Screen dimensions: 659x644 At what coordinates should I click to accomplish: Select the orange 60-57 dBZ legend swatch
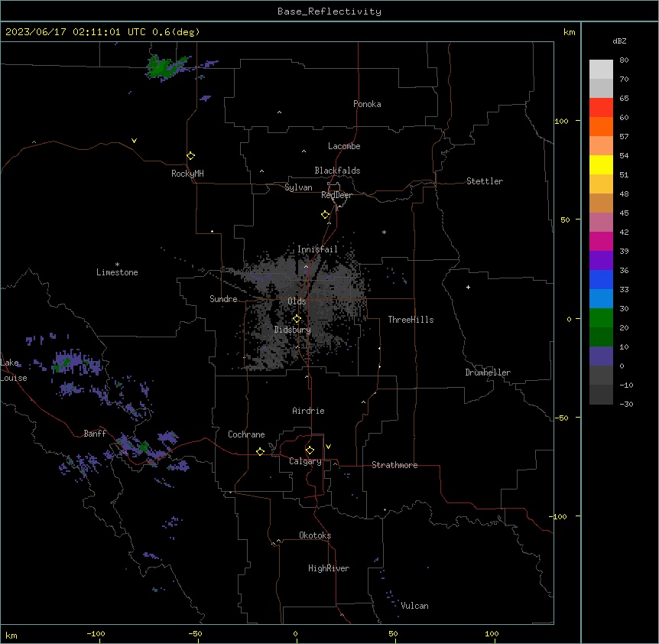click(601, 126)
